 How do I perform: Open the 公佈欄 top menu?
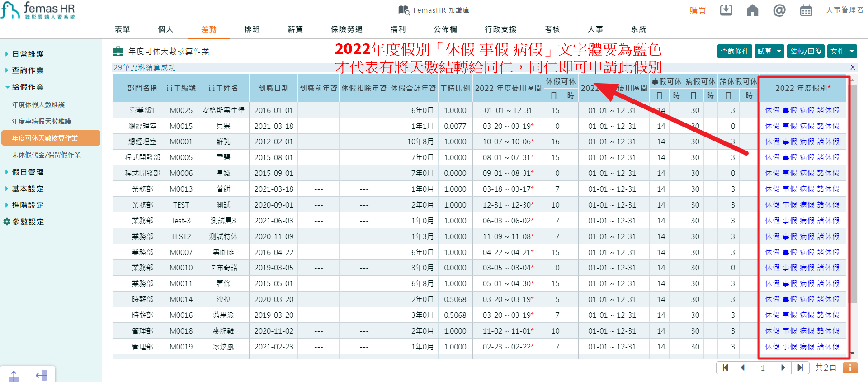[x=445, y=29]
